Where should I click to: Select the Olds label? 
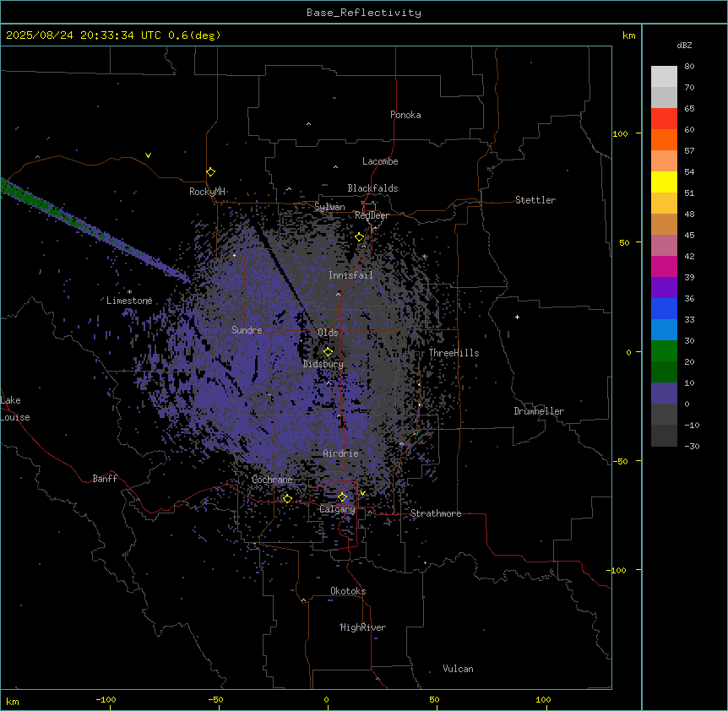pyautogui.click(x=328, y=333)
